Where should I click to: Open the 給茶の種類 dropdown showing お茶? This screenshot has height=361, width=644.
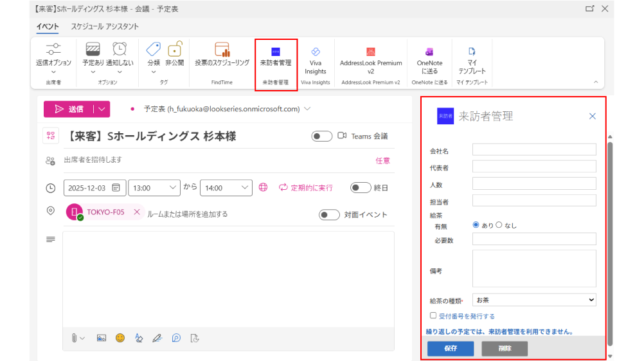tap(533, 300)
